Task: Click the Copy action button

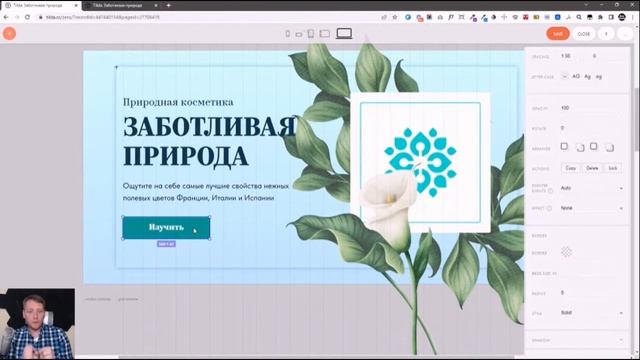Action: 571,168
